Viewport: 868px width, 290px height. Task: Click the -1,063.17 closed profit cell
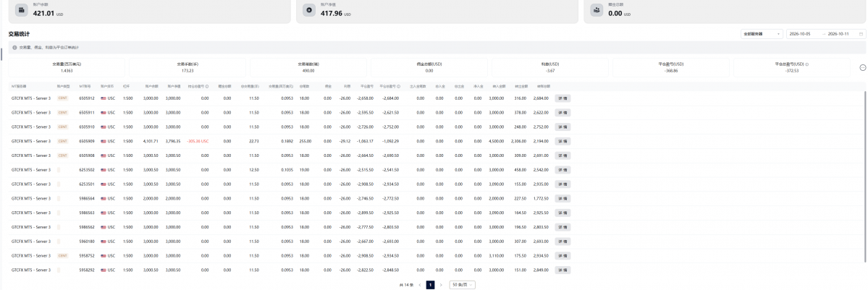point(366,141)
